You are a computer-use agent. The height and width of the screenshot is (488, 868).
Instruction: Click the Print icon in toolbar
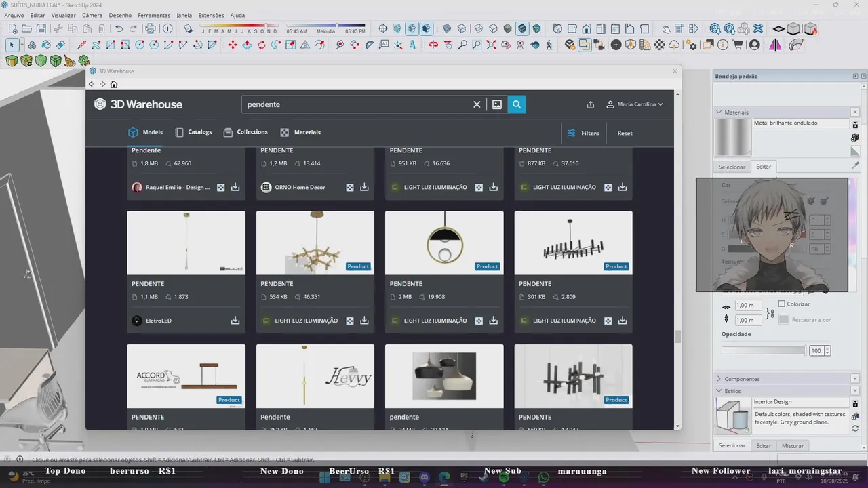click(151, 28)
